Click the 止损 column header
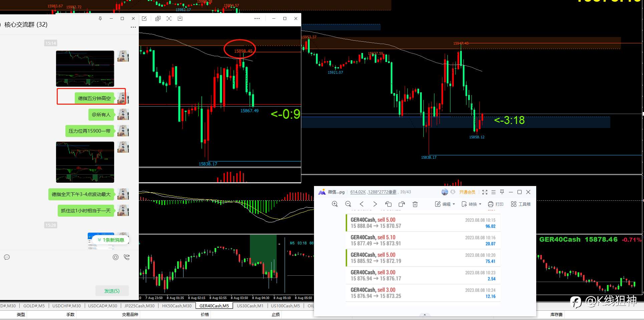 276,314
